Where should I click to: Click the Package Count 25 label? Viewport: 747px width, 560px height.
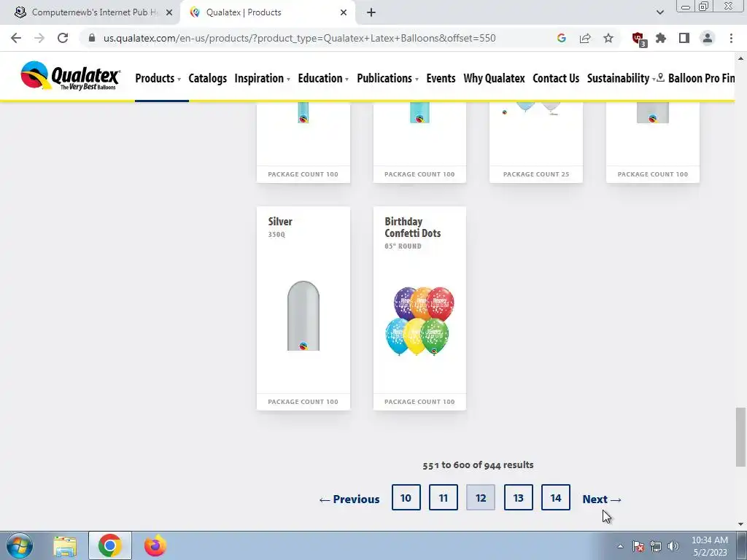pos(536,174)
